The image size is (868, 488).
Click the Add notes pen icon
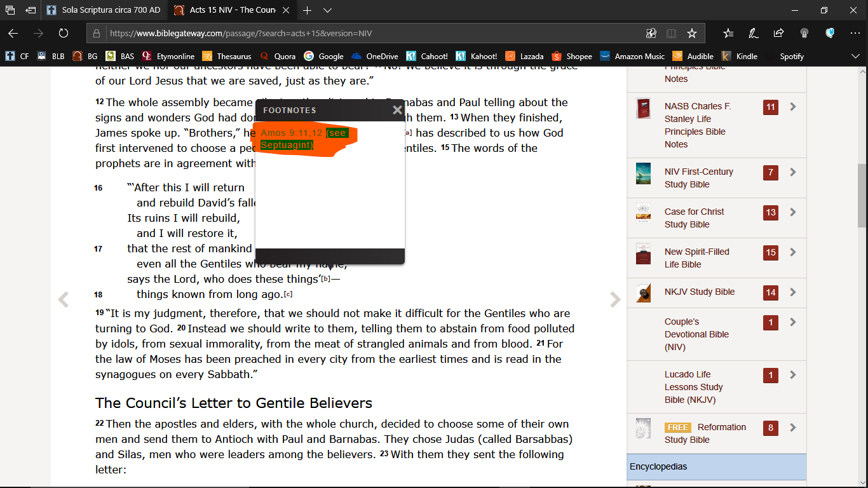point(753,34)
